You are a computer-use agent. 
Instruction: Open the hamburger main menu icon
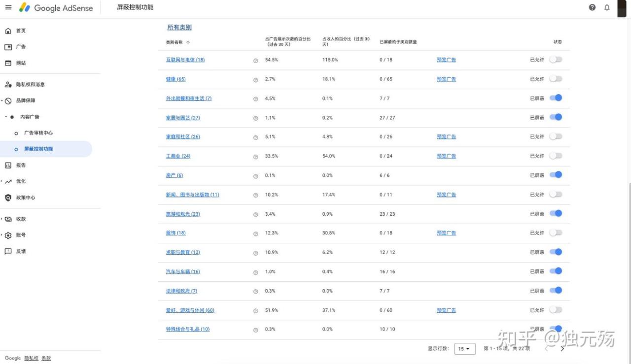(x=8, y=7)
